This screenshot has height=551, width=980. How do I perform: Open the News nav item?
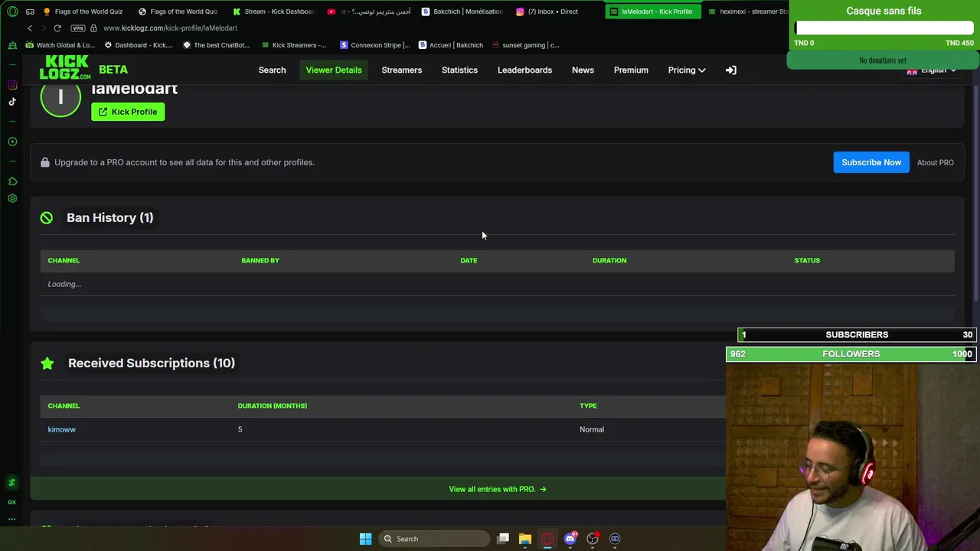pos(583,70)
